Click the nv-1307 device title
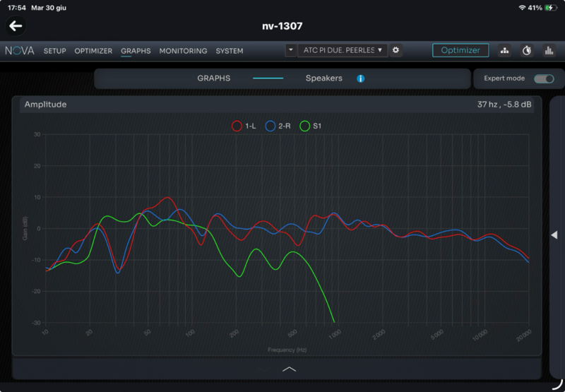The height and width of the screenshot is (392, 565). 282,26
